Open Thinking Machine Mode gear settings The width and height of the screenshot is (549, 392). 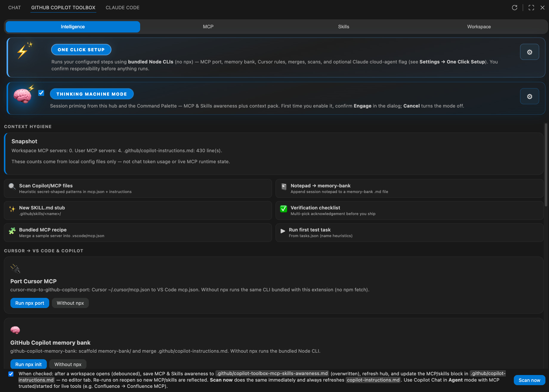tap(529, 97)
